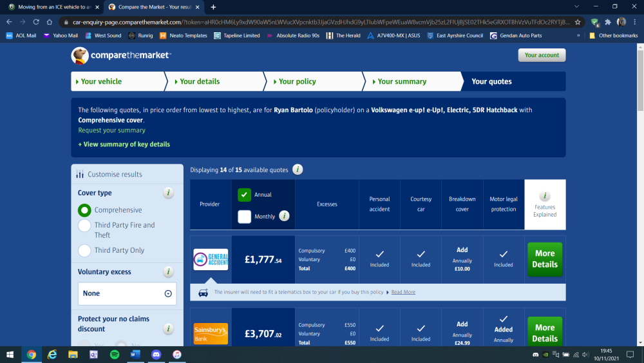Open a new browser tab
Screen dimensions: 644x363
point(213,7)
